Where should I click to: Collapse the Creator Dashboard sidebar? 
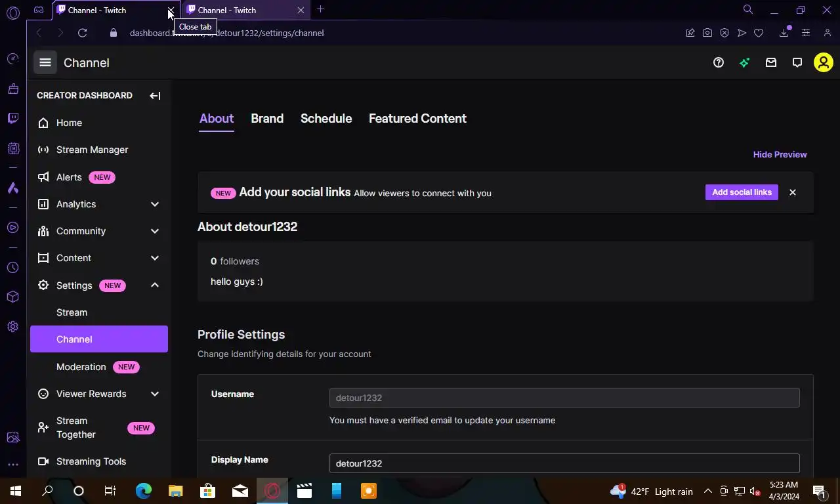point(155,96)
